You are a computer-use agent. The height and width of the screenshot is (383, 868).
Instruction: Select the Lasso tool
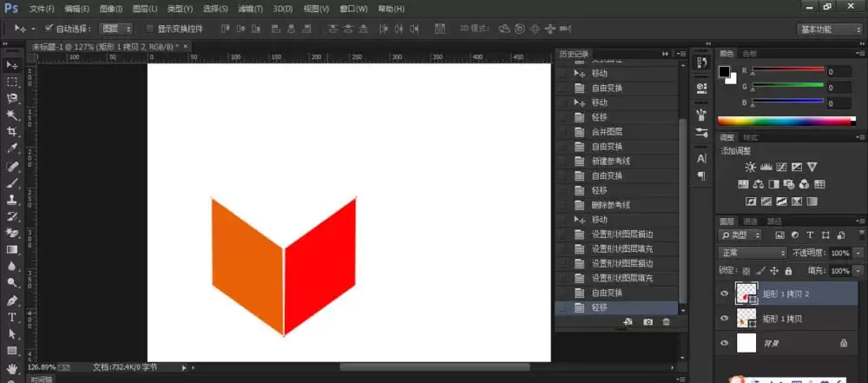[11, 99]
